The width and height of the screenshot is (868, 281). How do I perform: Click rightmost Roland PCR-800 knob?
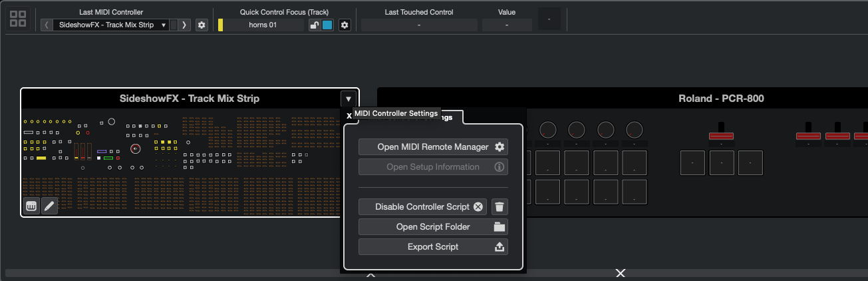(635, 130)
